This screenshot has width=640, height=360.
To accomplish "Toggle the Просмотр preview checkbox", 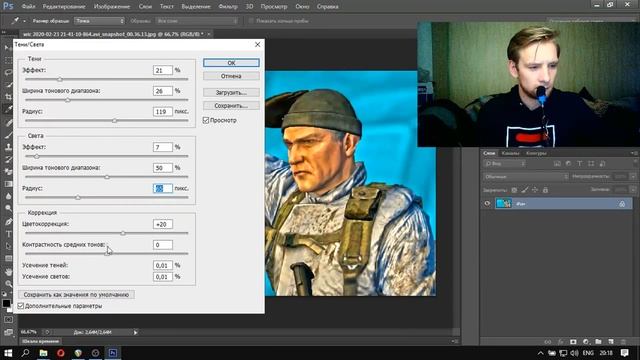I will coord(206,120).
